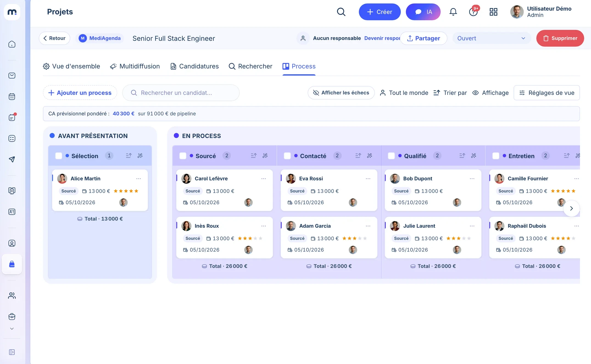Collapse the sidebar panel icon
Screen dimensions: 591x364
click(x=12, y=352)
